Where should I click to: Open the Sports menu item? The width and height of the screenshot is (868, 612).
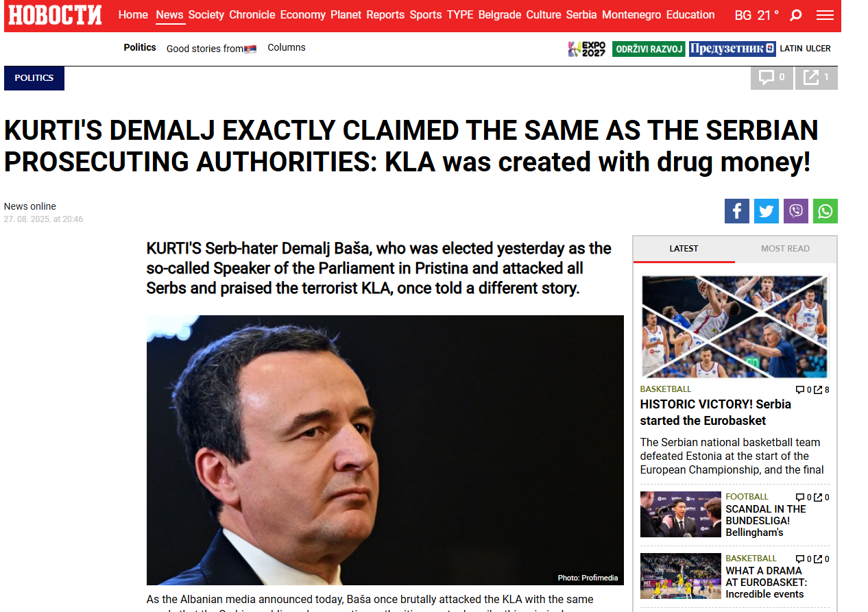pyautogui.click(x=425, y=15)
